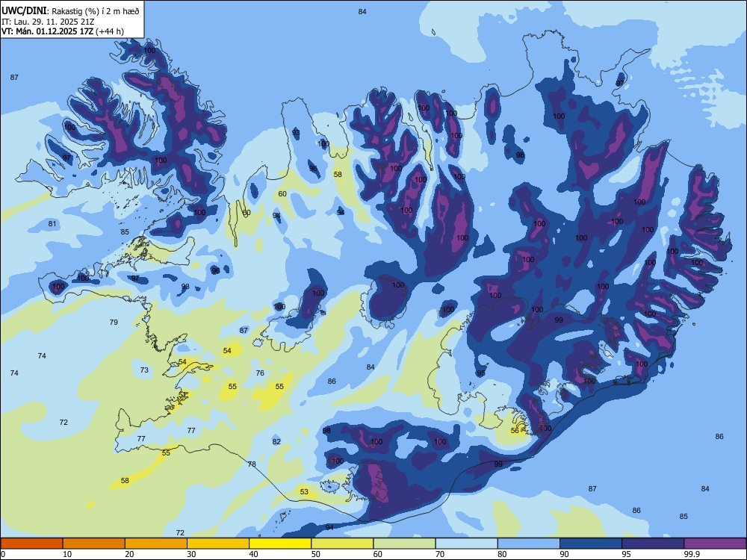Click the '81' humidity value label
This screenshot has height=560, width=747.
click(x=52, y=224)
